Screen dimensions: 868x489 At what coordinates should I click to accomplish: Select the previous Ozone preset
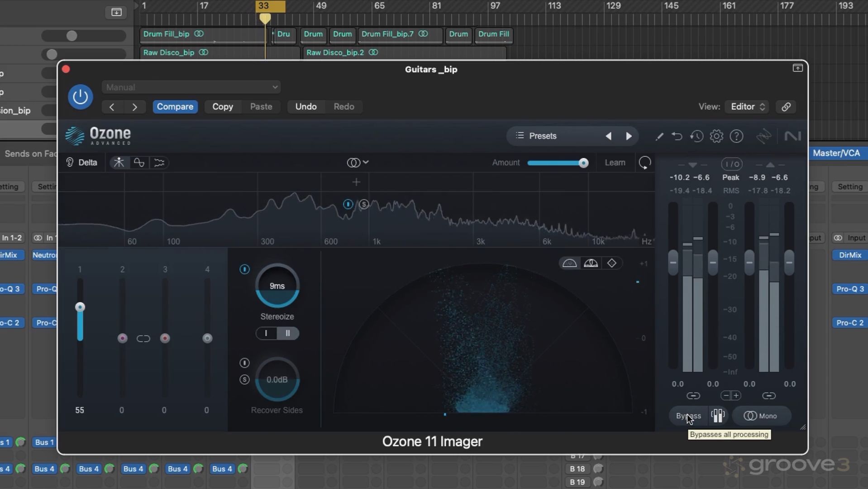609,136
